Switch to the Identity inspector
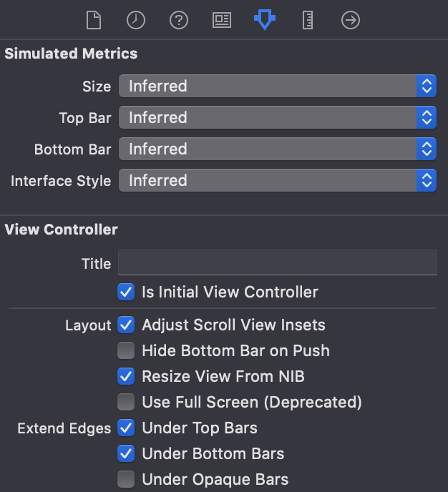The image size is (448, 492). point(222,20)
